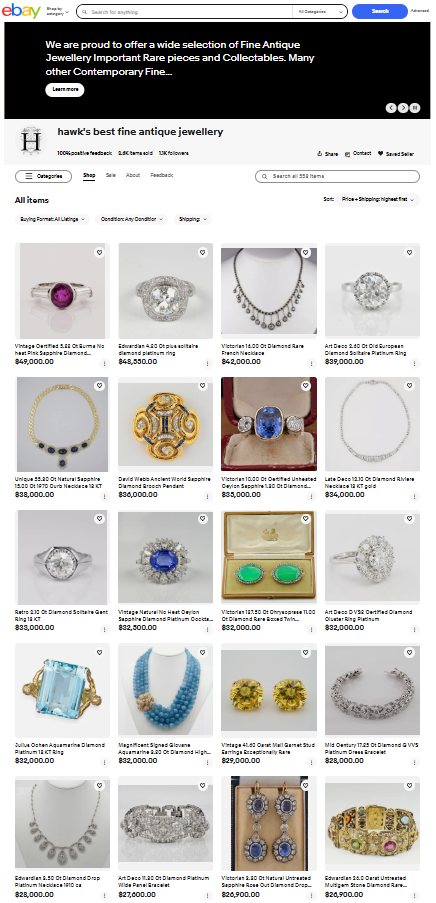This screenshot has height=903, width=436.
Task: Go to previous banner slide
Action: tap(391, 108)
